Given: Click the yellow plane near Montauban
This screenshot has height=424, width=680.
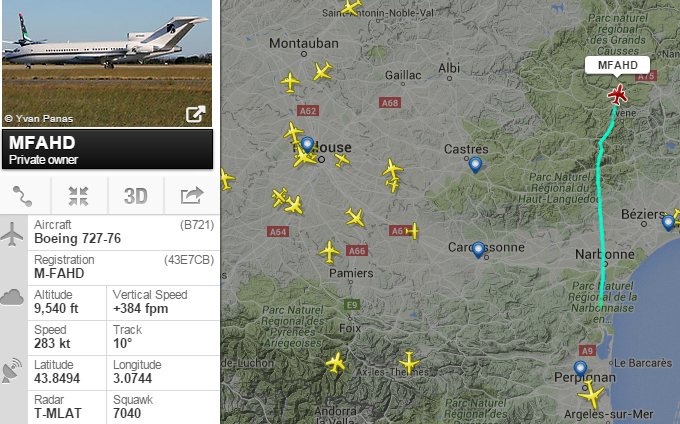Looking at the screenshot, I should (x=323, y=71).
